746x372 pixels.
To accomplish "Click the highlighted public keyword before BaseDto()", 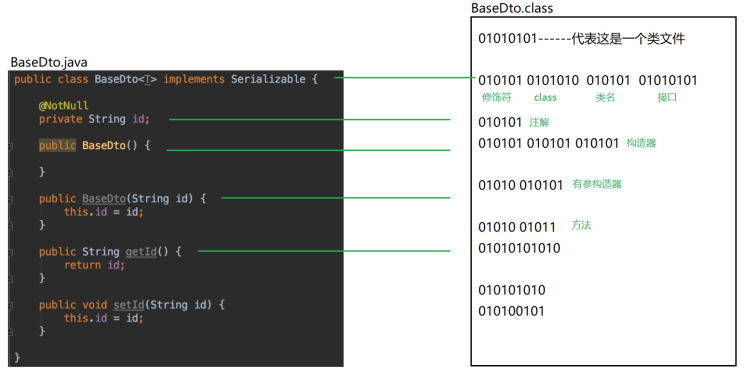I will [58, 145].
